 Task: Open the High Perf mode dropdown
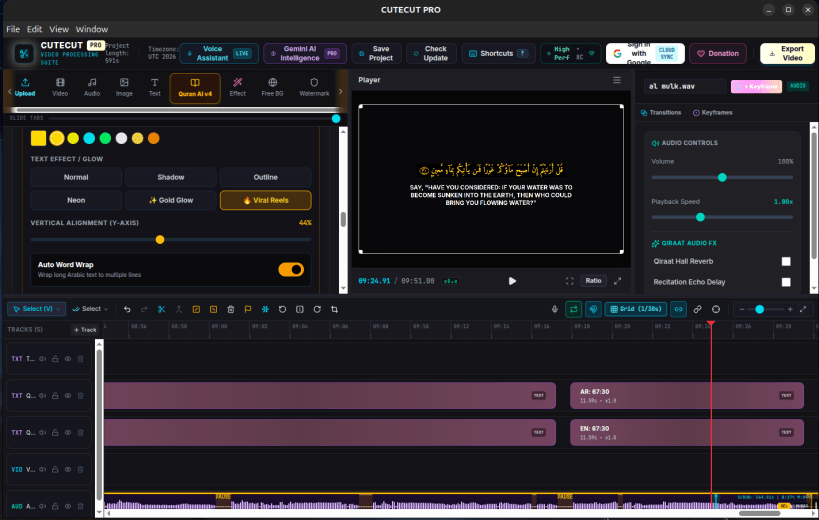[x=570, y=53]
